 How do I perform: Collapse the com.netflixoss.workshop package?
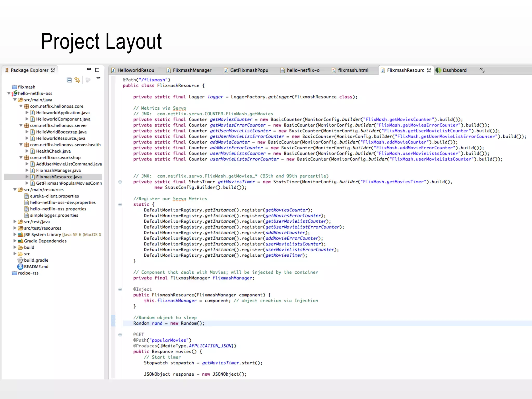pyautogui.click(x=21, y=157)
